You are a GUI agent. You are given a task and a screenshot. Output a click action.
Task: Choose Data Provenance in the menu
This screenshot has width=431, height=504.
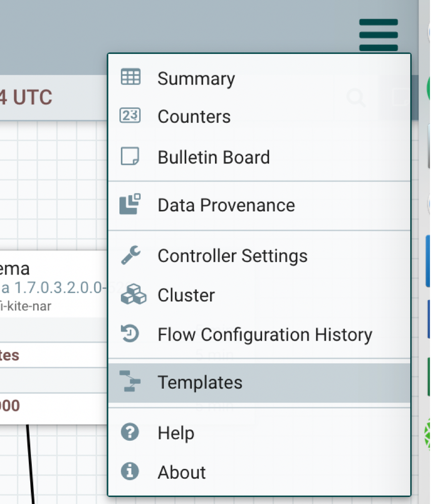226,205
